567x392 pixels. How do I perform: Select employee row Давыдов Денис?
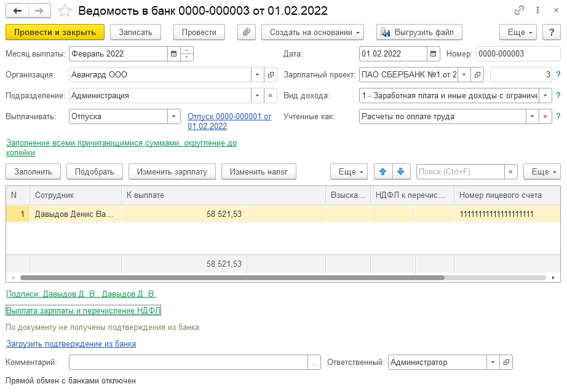[283, 214]
